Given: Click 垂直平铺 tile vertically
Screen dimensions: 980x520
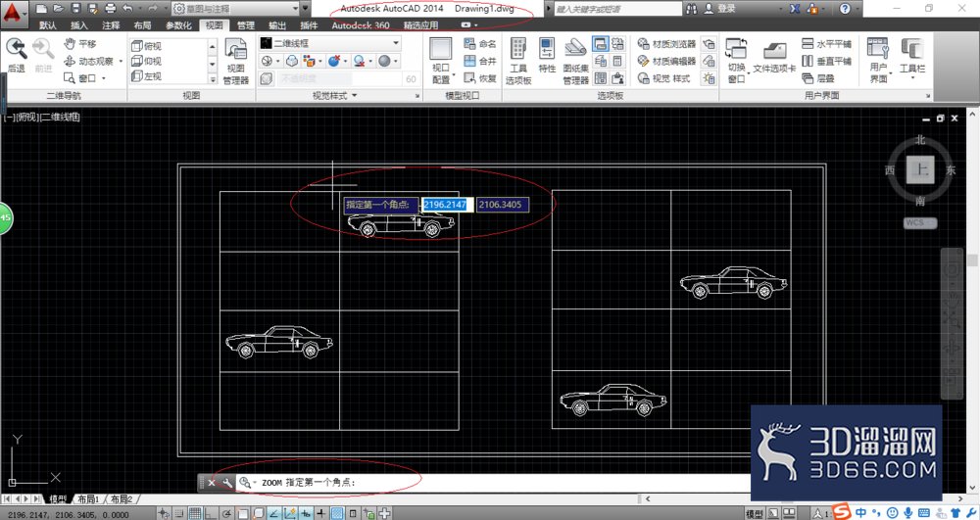Looking at the screenshot, I should tap(826, 61).
